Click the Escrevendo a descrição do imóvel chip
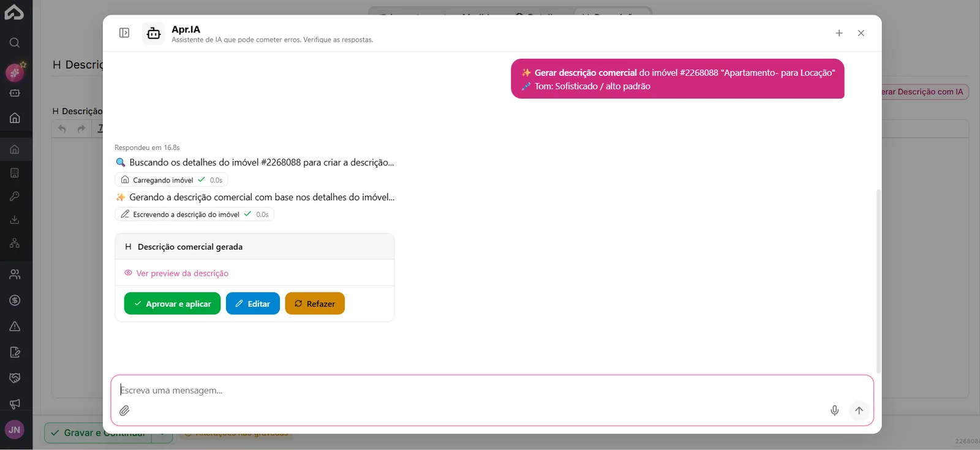 (x=194, y=214)
